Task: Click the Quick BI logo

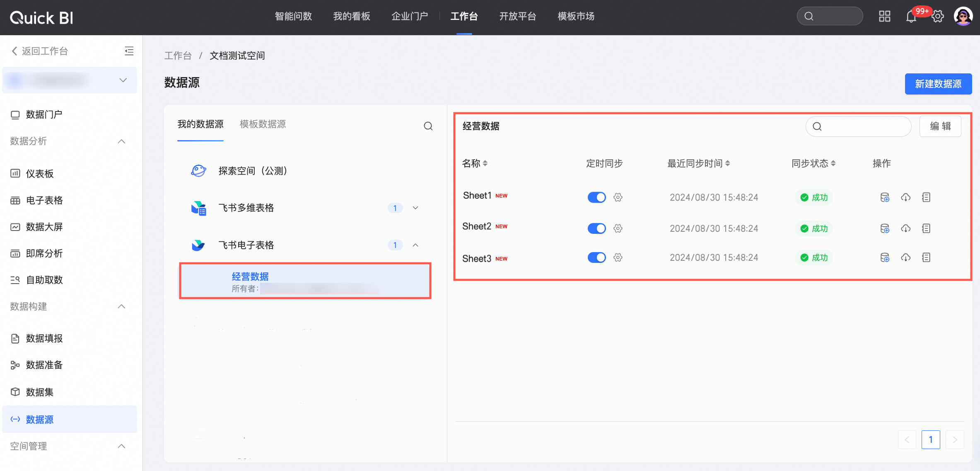Action: pyautogui.click(x=41, y=17)
